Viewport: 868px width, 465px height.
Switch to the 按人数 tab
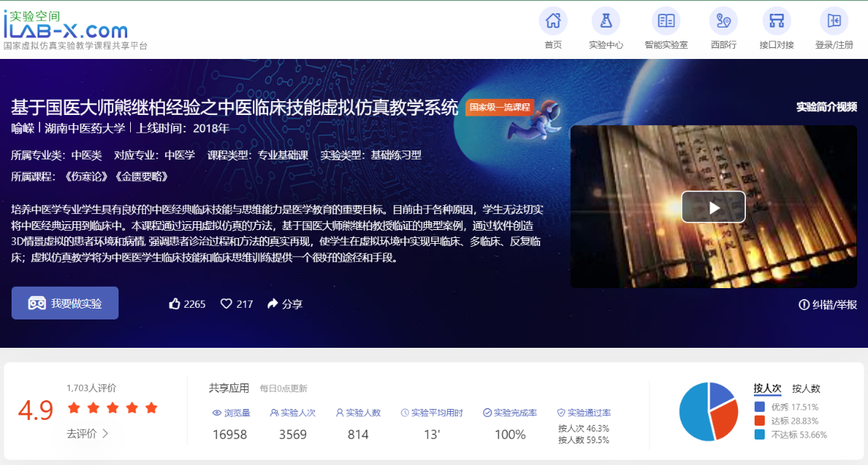(x=805, y=389)
